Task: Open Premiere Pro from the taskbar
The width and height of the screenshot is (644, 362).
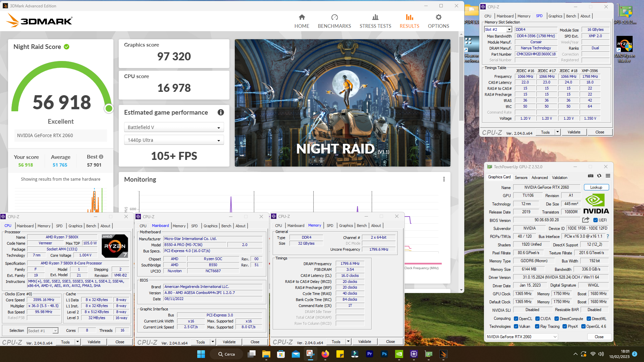Action: pos(369,354)
